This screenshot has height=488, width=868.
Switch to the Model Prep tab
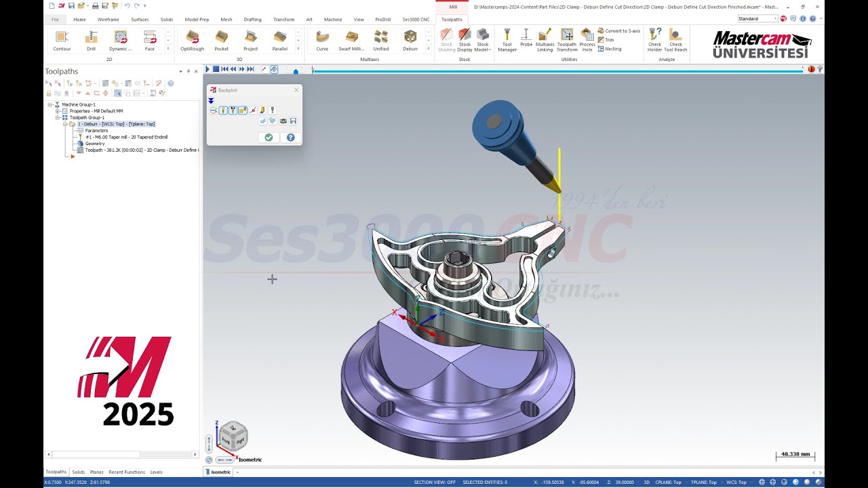[197, 20]
